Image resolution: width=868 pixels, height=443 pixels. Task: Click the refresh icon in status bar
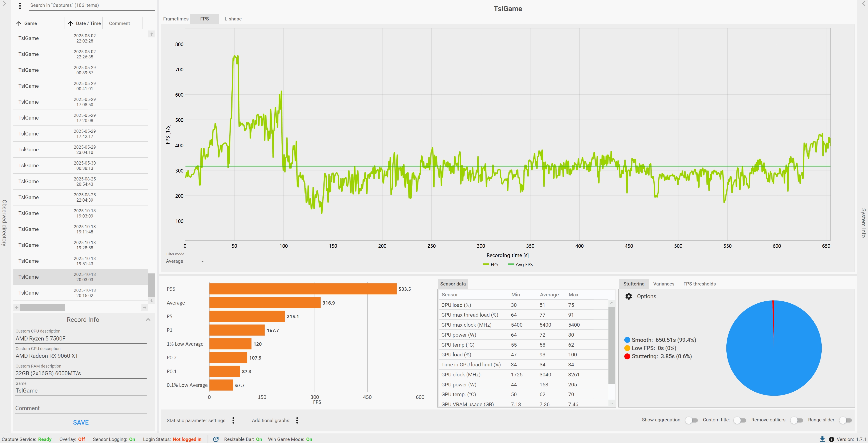[x=216, y=439]
